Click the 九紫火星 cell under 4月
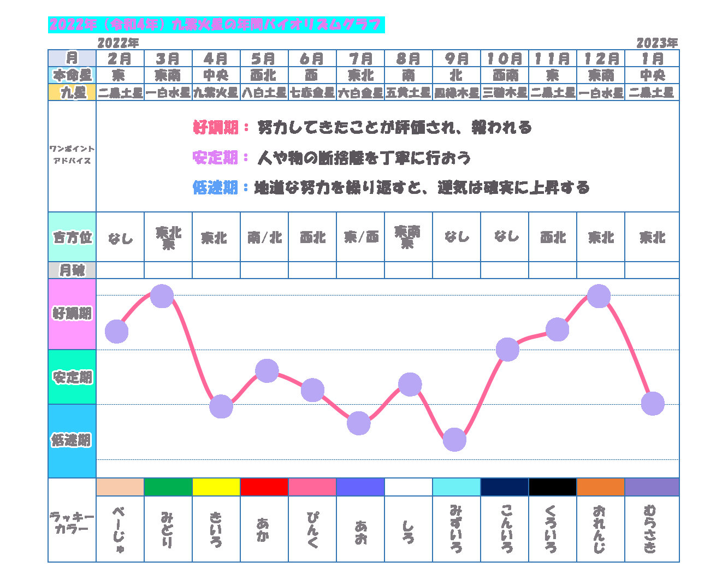This screenshot has width=728, height=579. (216, 93)
